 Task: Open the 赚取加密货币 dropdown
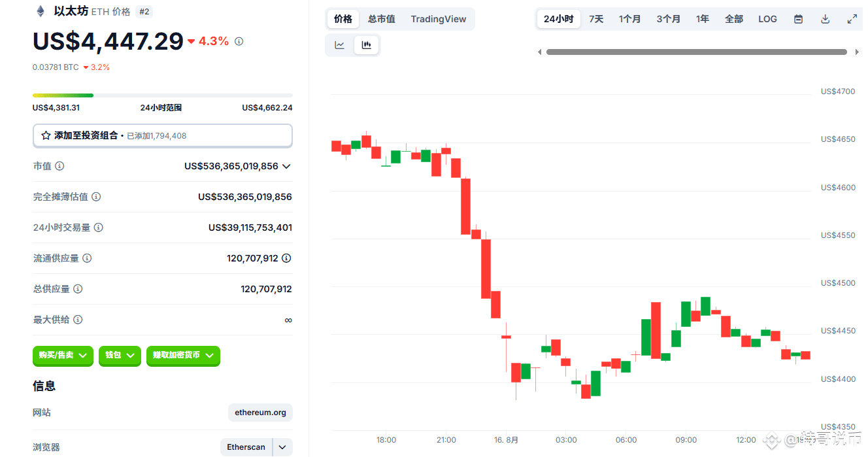(x=183, y=355)
